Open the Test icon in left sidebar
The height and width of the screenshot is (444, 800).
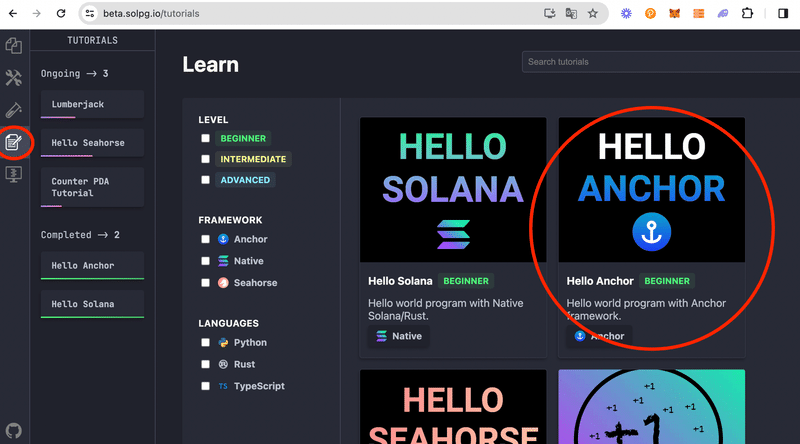point(14,110)
